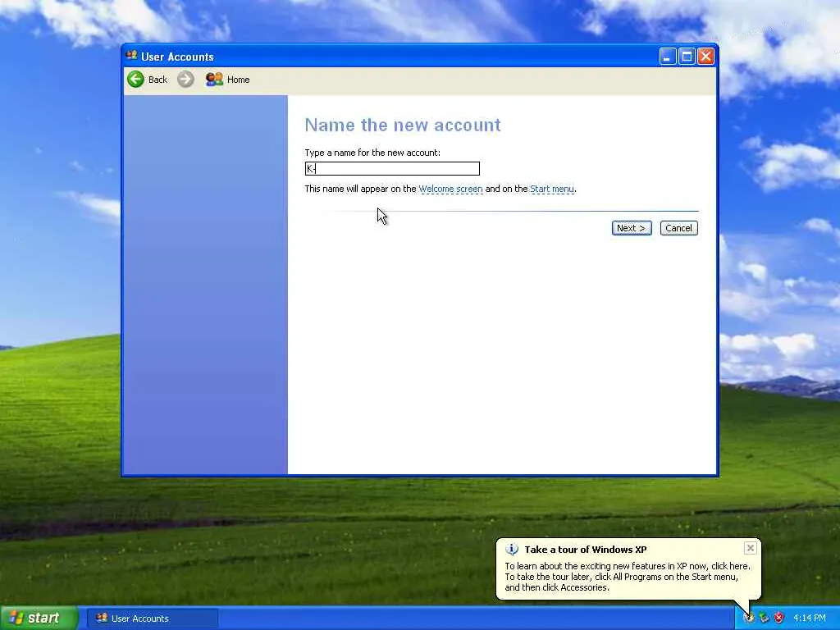Cancel the new account creation

(678, 228)
